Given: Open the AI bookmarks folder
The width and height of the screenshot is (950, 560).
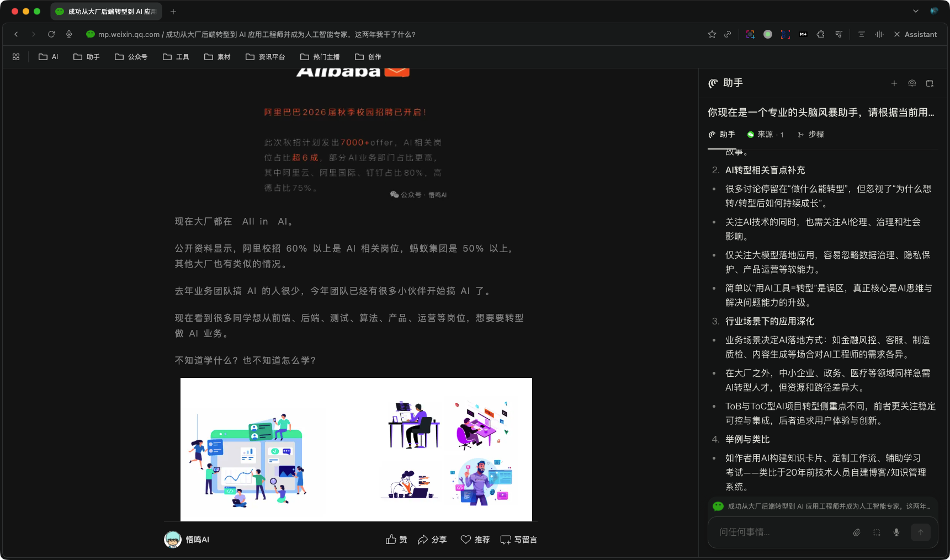Looking at the screenshot, I should click(49, 57).
